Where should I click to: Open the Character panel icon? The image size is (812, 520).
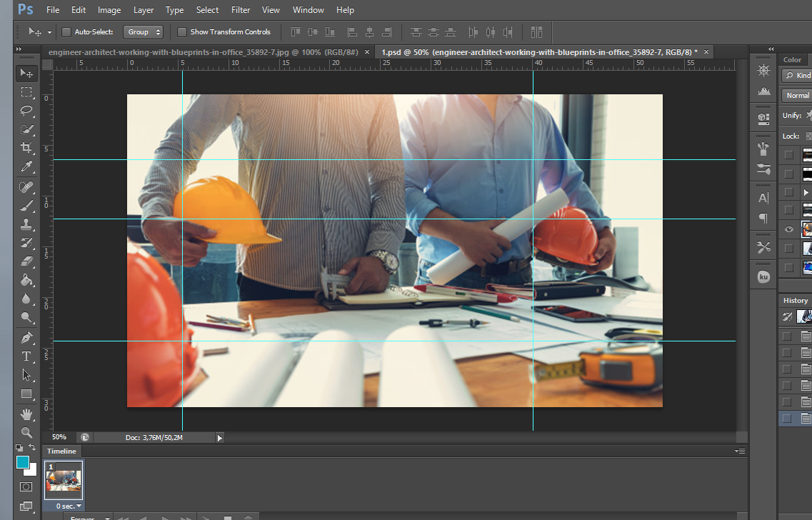tap(763, 198)
